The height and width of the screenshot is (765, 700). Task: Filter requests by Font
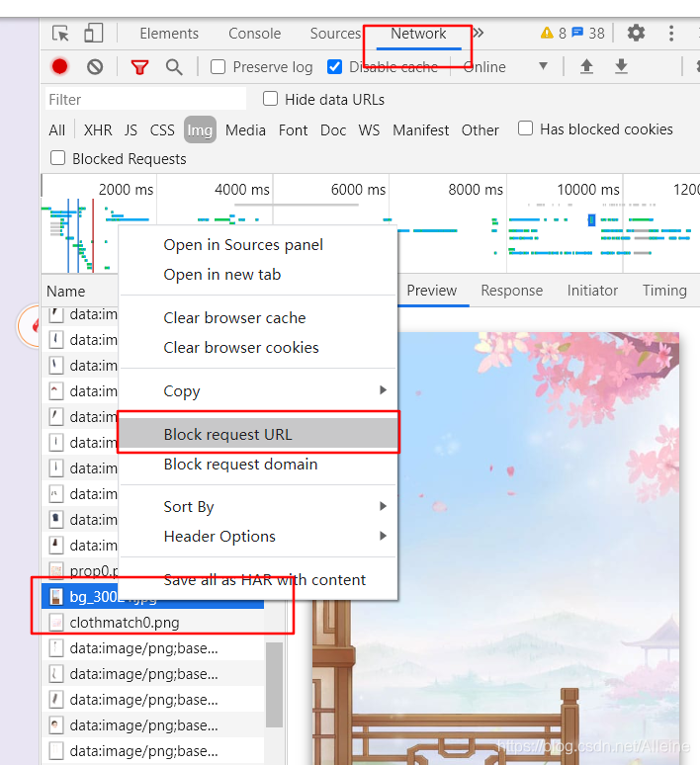[293, 129]
